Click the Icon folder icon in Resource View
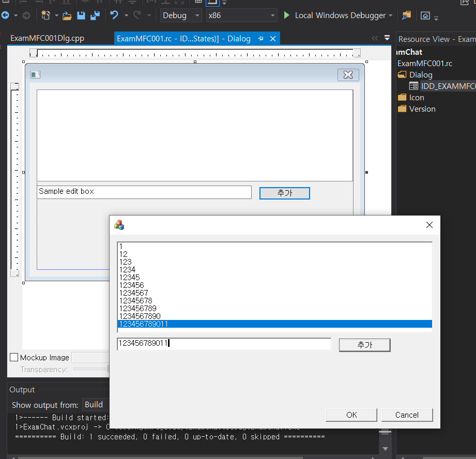The image size is (476, 459). [402, 98]
